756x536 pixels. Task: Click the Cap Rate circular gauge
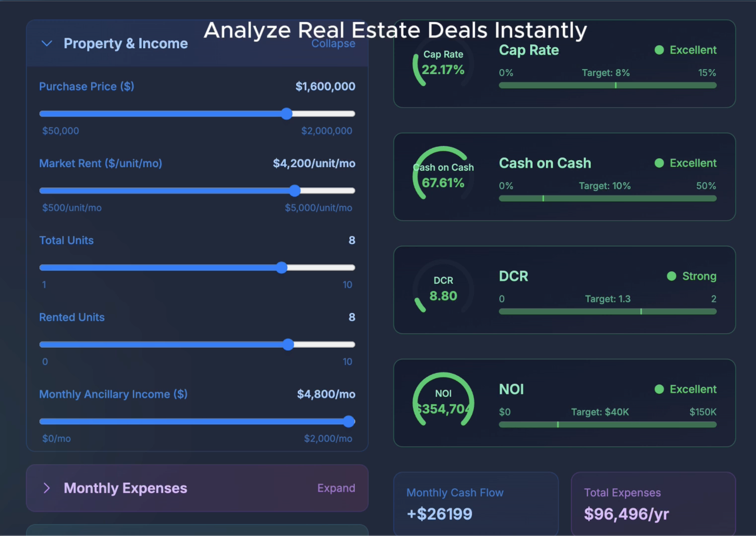click(x=443, y=63)
